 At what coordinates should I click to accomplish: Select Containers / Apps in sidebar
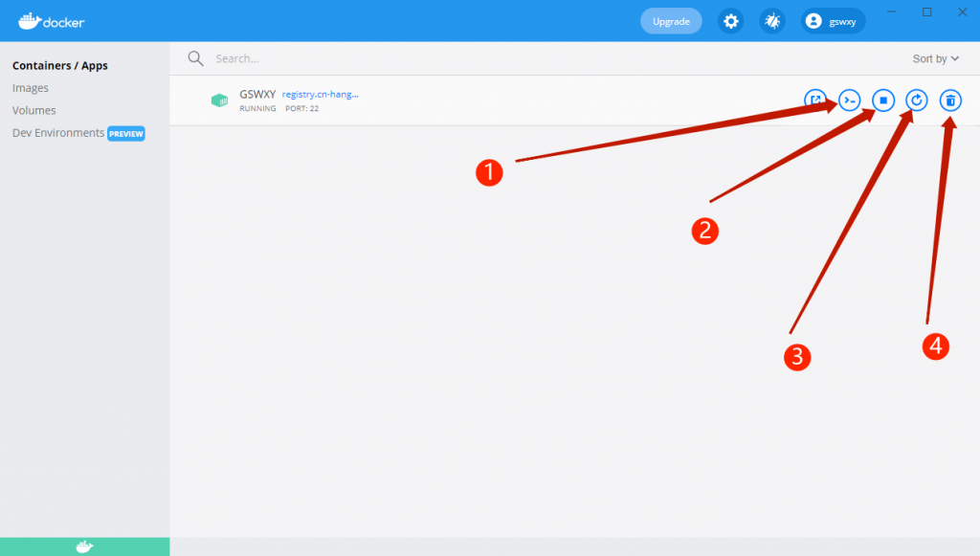click(60, 66)
